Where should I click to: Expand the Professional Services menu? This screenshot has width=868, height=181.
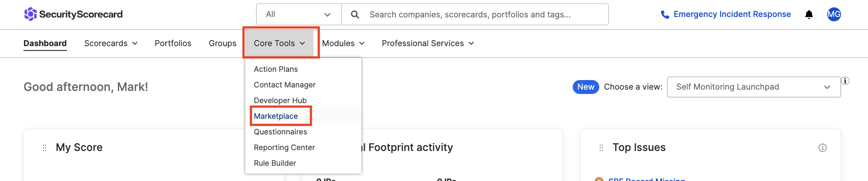427,44
